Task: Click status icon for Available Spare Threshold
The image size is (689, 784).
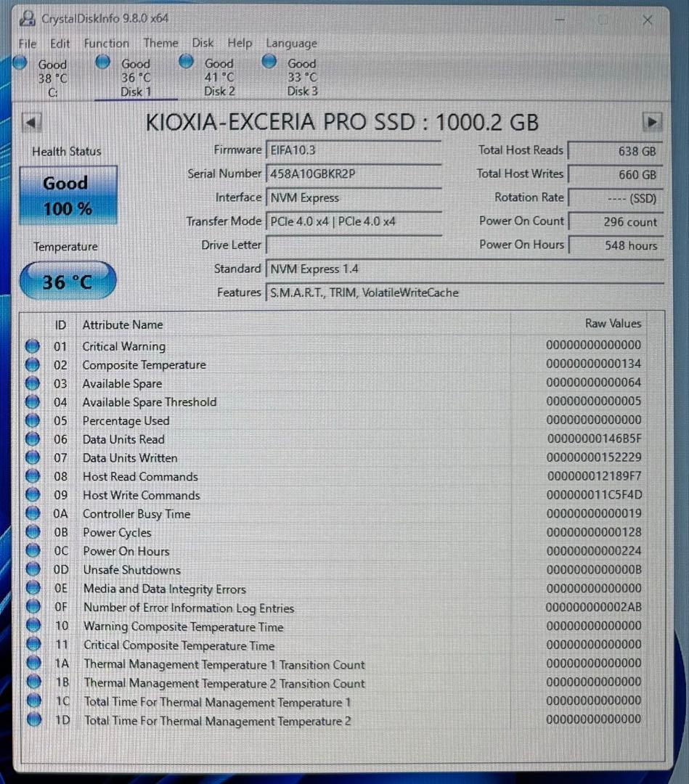Action: 33,401
